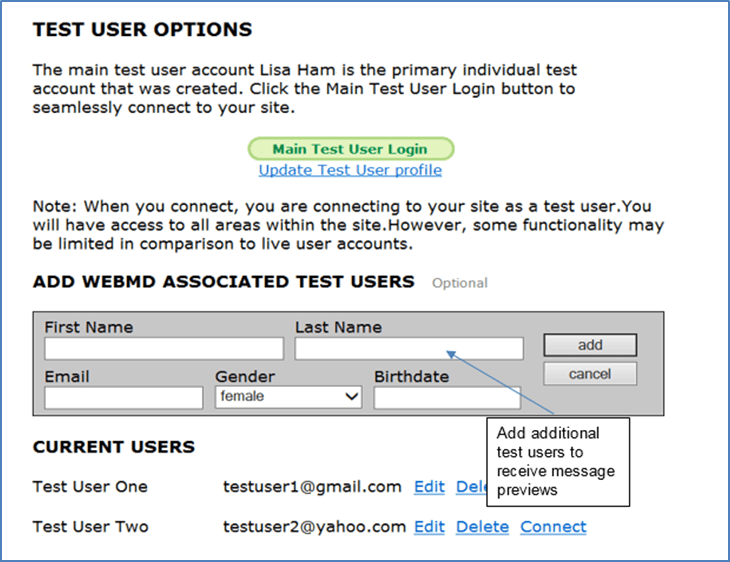The height and width of the screenshot is (562, 730).
Task: Delete the Test User One account
Action: (470, 487)
